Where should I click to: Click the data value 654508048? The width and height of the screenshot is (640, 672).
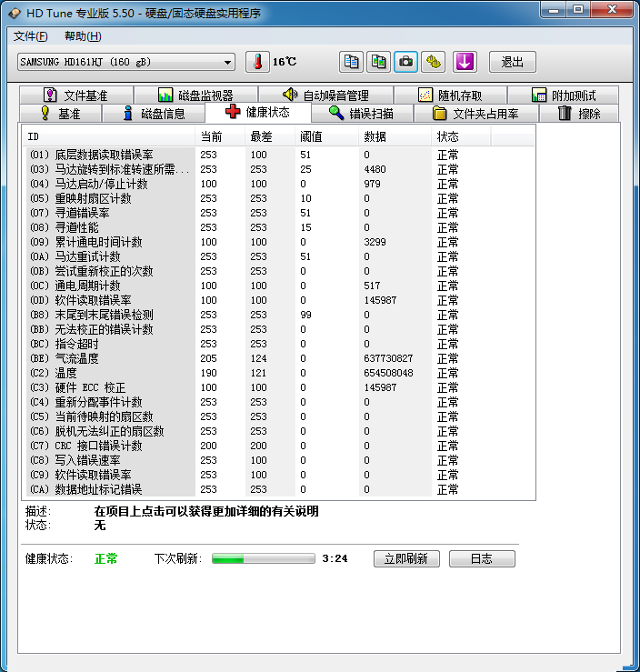click(x=388, y=373)
